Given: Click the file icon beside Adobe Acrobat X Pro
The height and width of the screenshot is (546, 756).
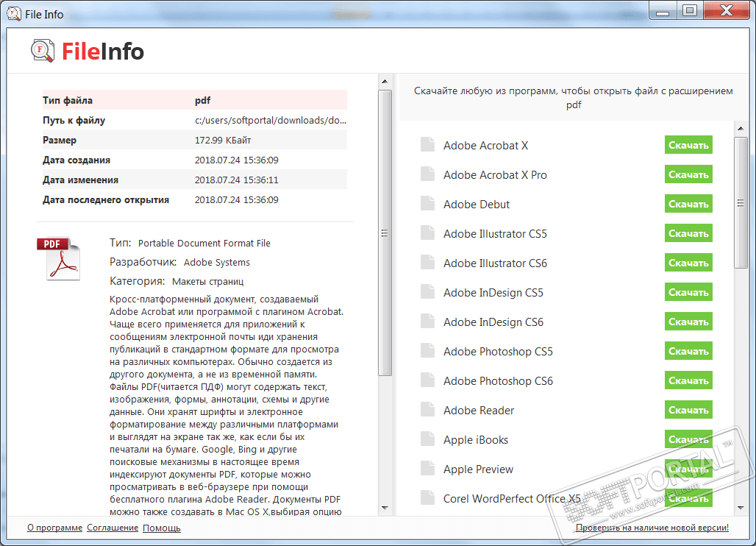Looking at the screenshot, I should point(427,174).
